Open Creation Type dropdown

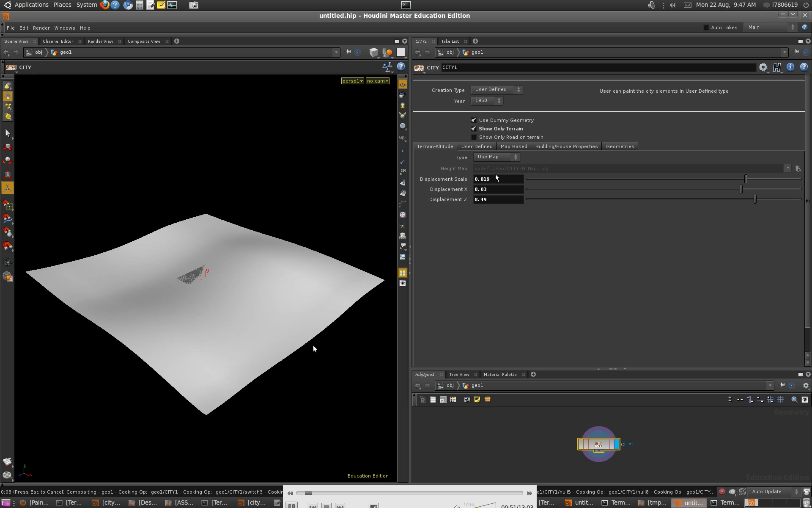[497, 90]
